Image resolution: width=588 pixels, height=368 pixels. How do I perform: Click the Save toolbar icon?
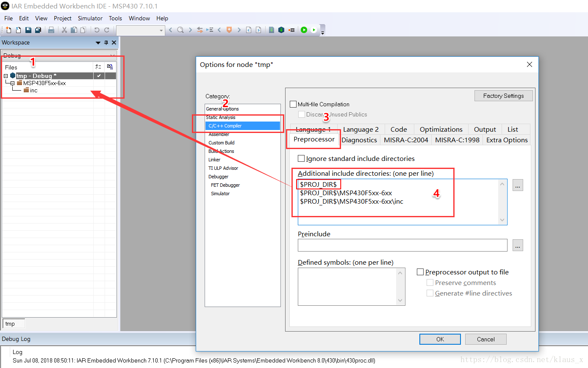pos(28,30)
